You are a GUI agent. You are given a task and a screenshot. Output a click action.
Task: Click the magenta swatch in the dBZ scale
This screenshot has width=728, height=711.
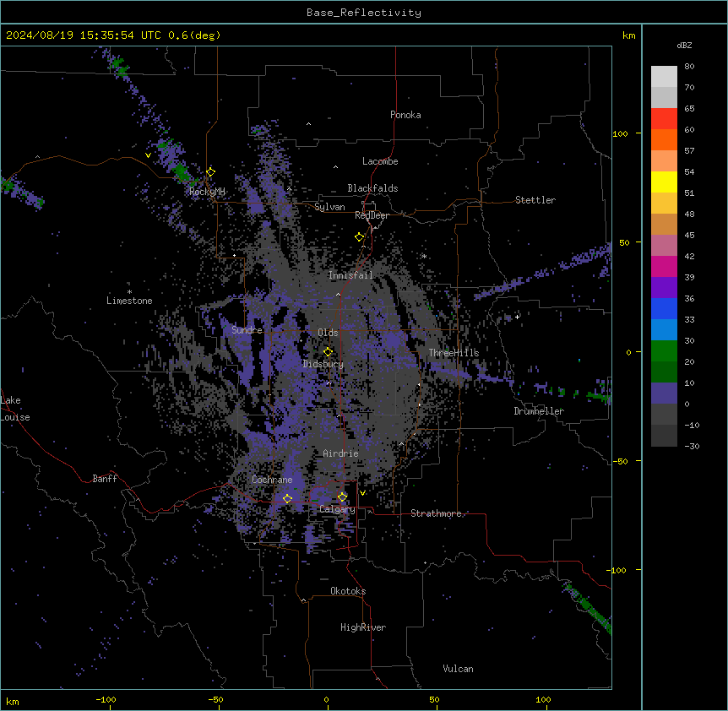click(664, 266)
